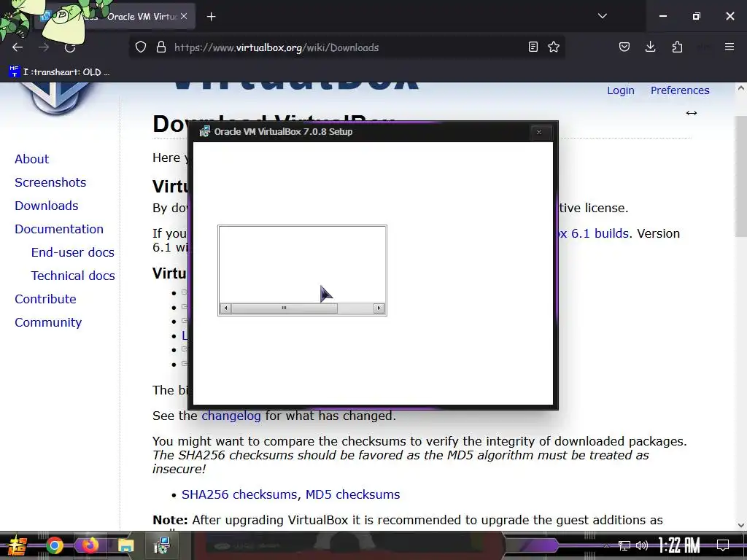The image size is (747, 560).
Task: Click the browser vertical scrollbar thumb
Action: pyautogui.click(x=741, y=176)
